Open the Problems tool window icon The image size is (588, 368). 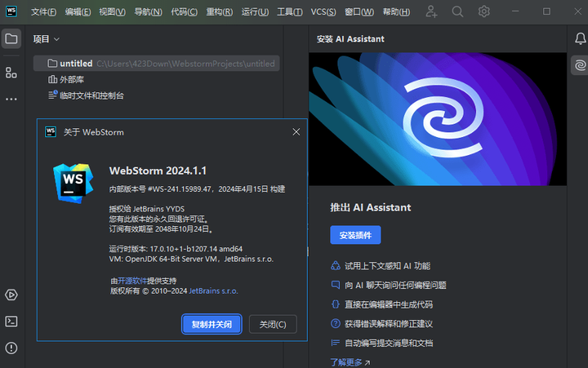11,348
